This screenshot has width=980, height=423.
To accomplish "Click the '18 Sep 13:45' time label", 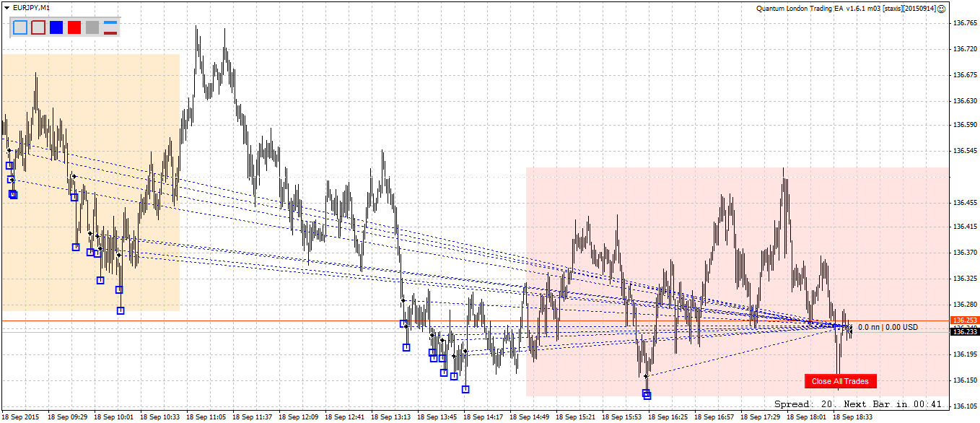I will coord(437,417).
